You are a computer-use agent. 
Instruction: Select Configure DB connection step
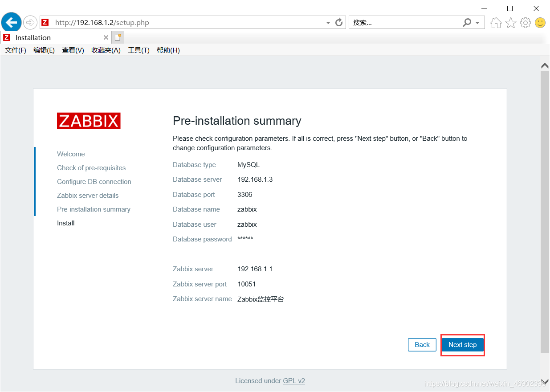click(94, 182)
